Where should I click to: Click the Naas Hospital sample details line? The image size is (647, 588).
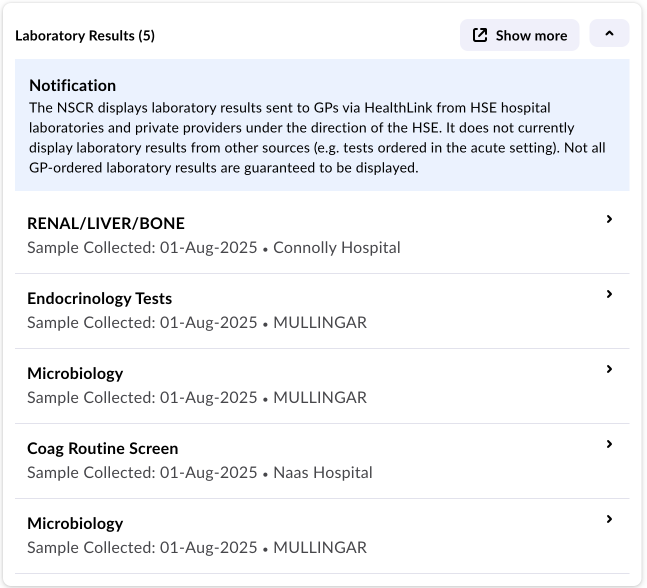(x=199, y=472)
